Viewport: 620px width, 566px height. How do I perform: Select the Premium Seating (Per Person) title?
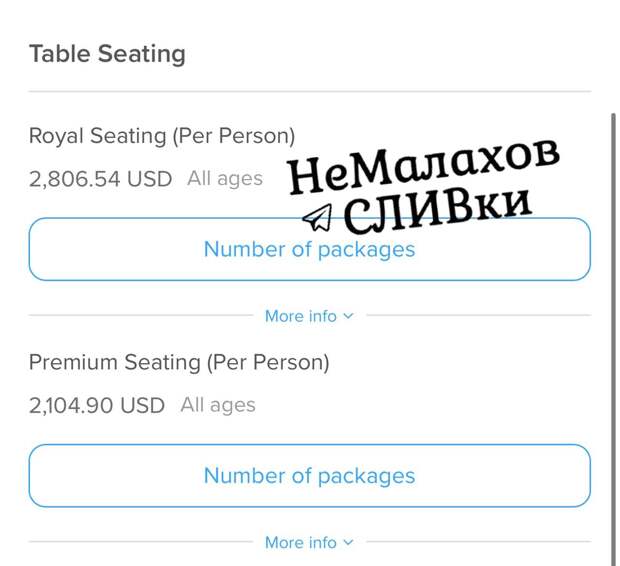(x=179, y=362)
